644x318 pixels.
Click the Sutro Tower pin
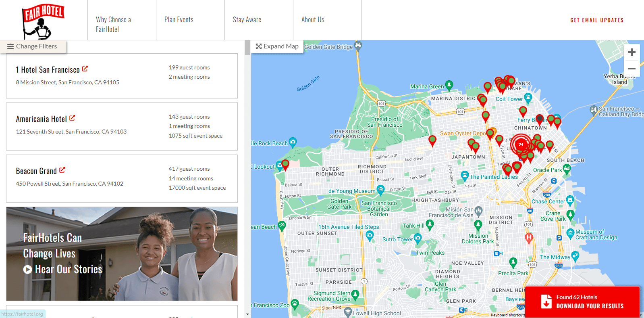418,238
